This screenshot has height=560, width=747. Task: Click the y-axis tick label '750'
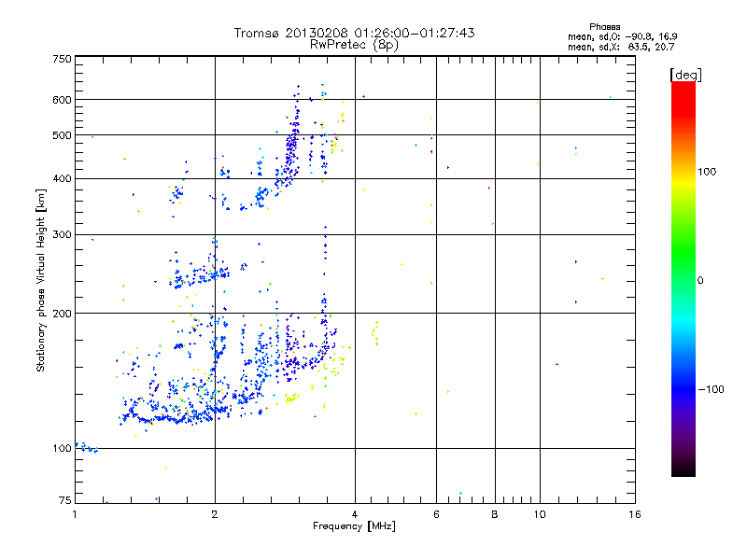click(x=62, y=59)
